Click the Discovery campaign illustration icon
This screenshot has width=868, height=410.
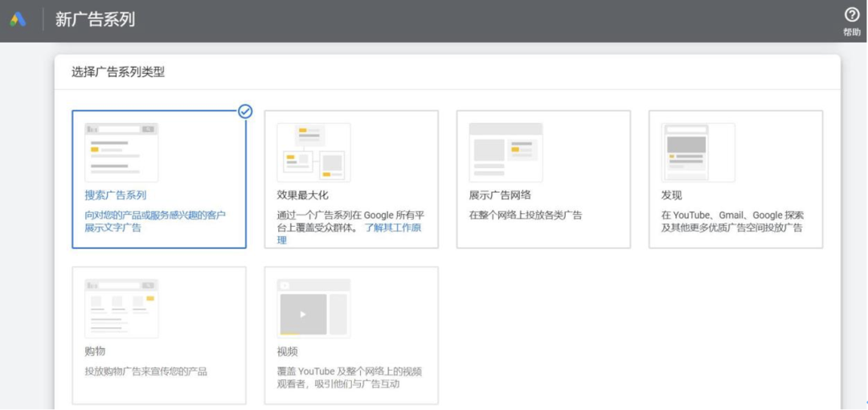[698, 153]
